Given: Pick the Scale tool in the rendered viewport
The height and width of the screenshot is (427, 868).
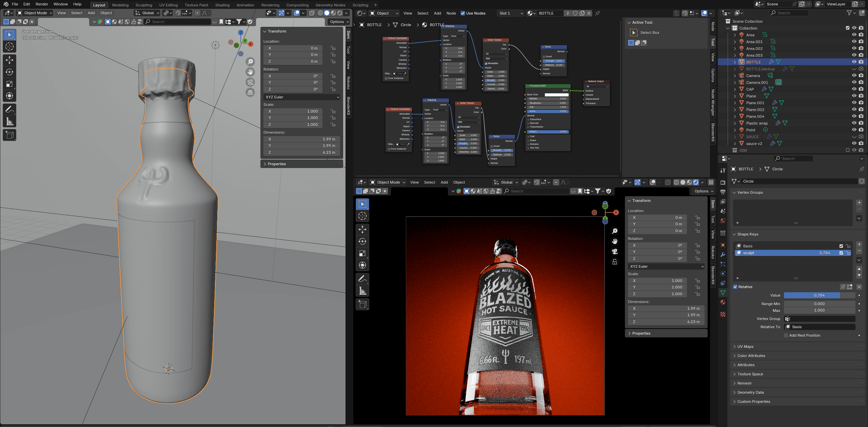Looking at the screenshot, I should pos(362,253).
